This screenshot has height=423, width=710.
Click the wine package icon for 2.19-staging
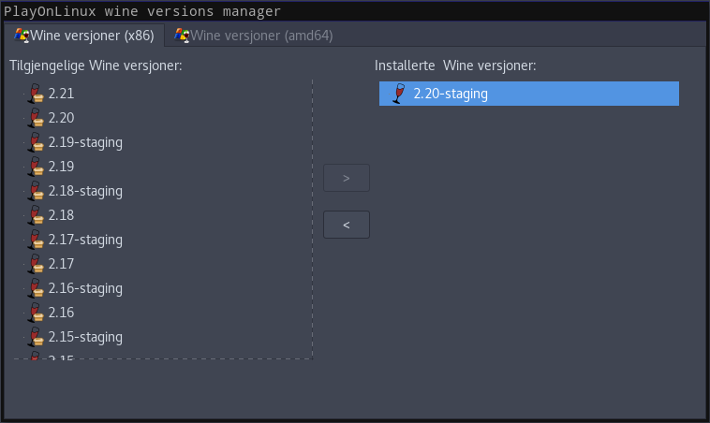36,142
